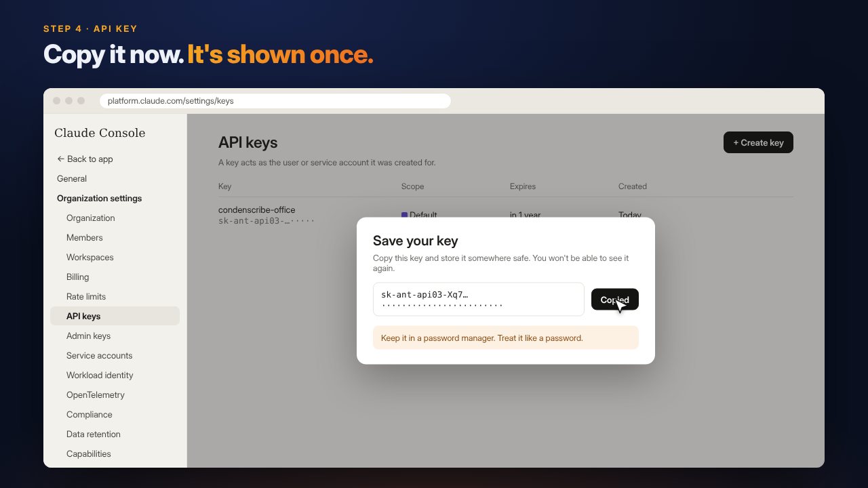Select API keys in the sidebar

pyautogui.click(x=115, y=316)
